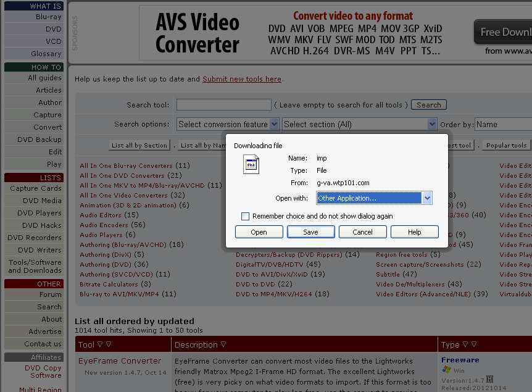Click the second sort arrow beside Type header
This screenshot has height=392, width=532.
tap(474, 344)
